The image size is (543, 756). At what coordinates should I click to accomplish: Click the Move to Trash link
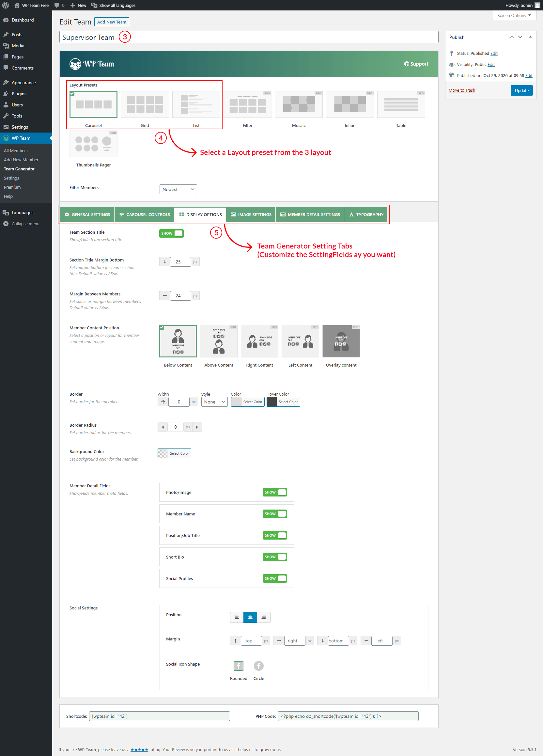462,90
